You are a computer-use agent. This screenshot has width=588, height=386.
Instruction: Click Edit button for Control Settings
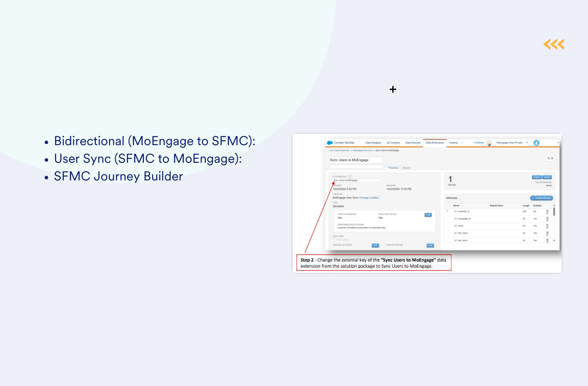pyautogui.click(x=375, y=245)
